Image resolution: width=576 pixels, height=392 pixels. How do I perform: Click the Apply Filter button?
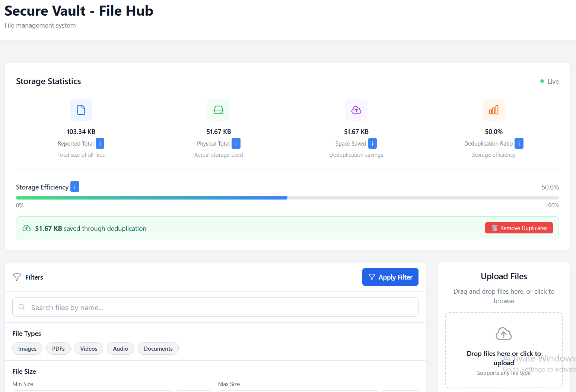390,277
